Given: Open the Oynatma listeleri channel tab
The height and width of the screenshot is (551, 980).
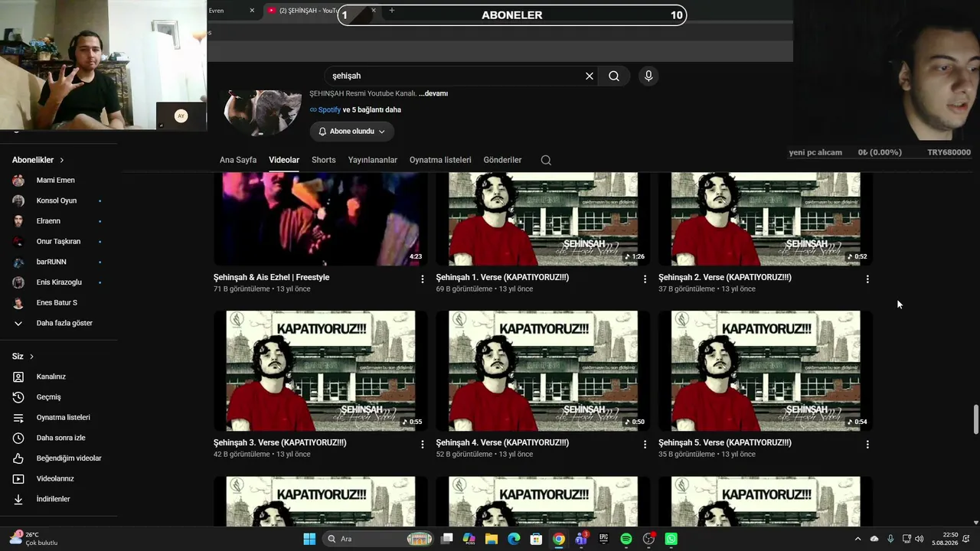Looking at the screenshot, I should (x=440, y=160).
